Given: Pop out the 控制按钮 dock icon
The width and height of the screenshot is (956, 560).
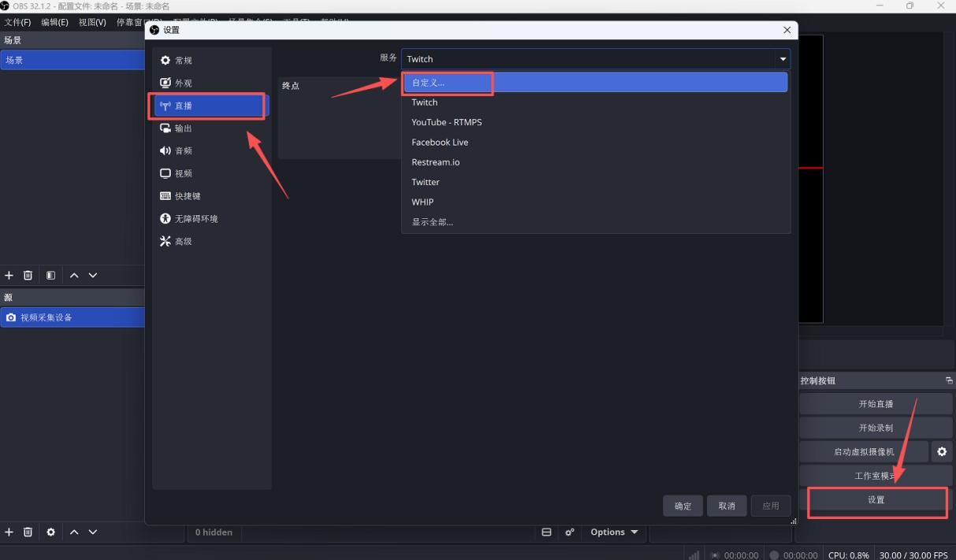Looking at the screenshot, I should point(949,380).
